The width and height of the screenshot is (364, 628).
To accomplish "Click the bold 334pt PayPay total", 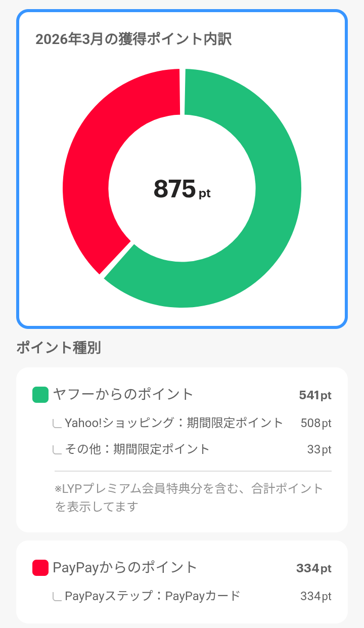I will [313, 568].
